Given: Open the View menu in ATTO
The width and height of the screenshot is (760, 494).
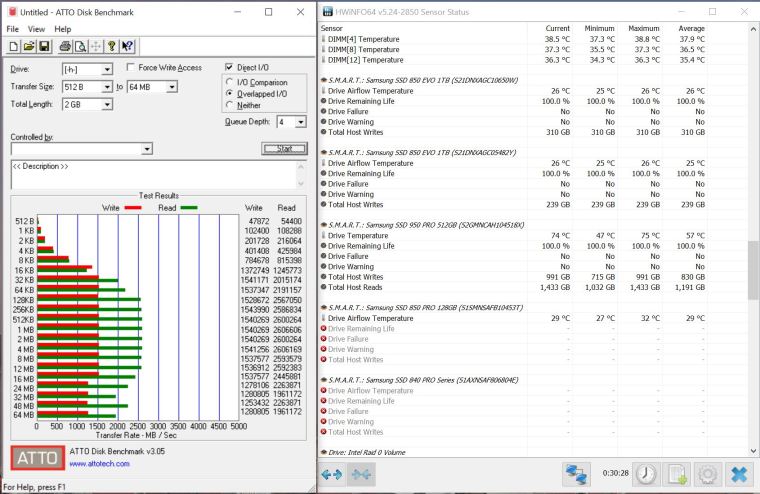Looking at the screenshot, I should click(x=36, y=29).
